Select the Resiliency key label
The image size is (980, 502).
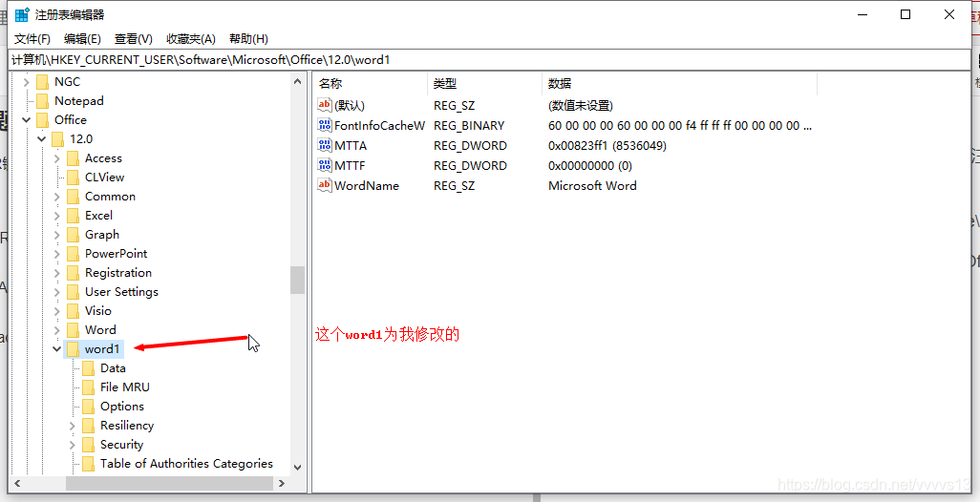[x=127, y=426]
